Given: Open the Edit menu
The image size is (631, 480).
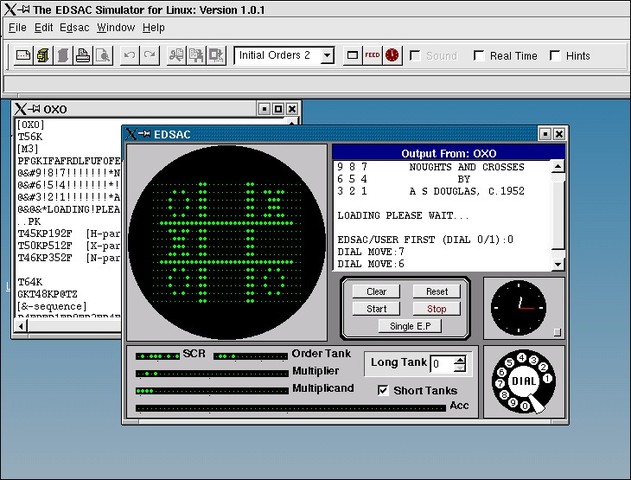Looking at the screenshot, I should click(43, 28).
